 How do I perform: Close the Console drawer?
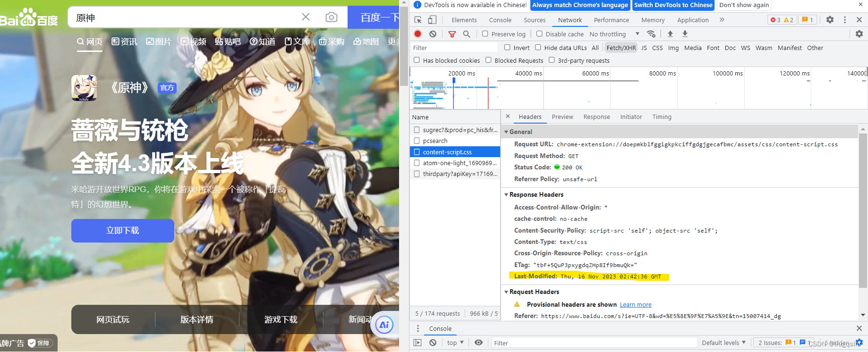point(859,328)
